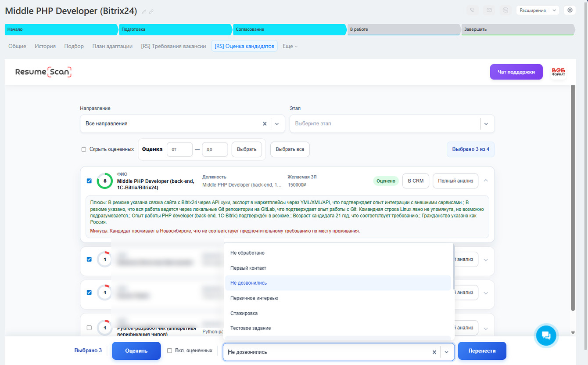
Task: Click 'Все направления' in the Направление field
Action: click(107, 124)
